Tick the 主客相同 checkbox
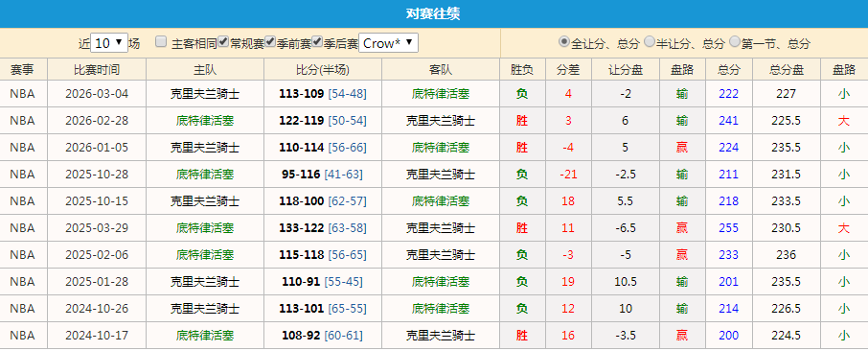 point(161,41)
